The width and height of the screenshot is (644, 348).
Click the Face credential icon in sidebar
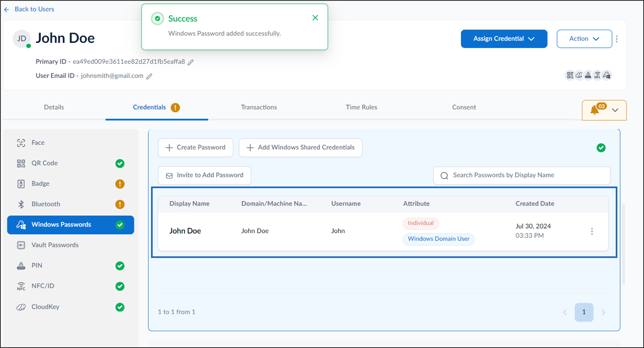[x=21, y=143]
